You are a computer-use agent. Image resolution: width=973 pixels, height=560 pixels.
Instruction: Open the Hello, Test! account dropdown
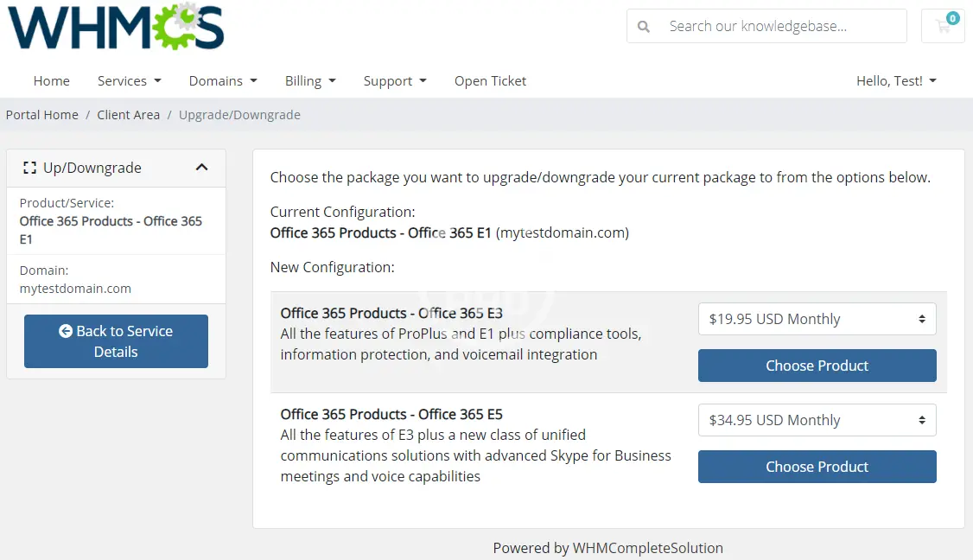(896, 81)
